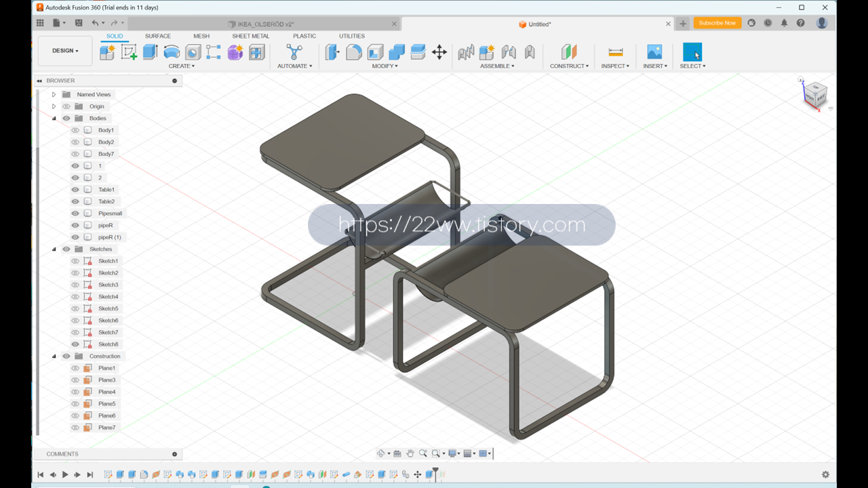868x488 pixels.
Task: Select Sketch5 in the browser
Action: [108, 308]
